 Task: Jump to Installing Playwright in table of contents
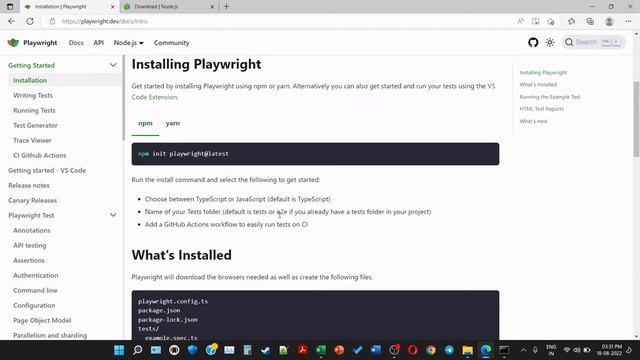543,73
